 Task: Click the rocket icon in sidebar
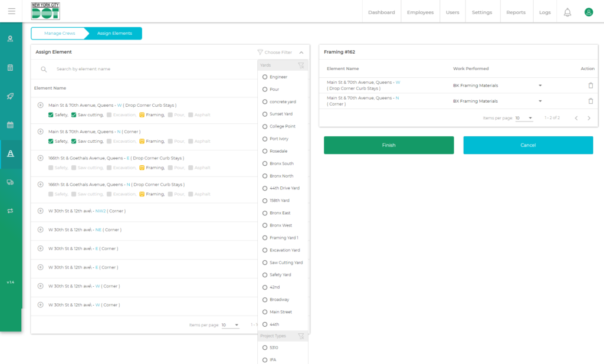pos(10,96)
